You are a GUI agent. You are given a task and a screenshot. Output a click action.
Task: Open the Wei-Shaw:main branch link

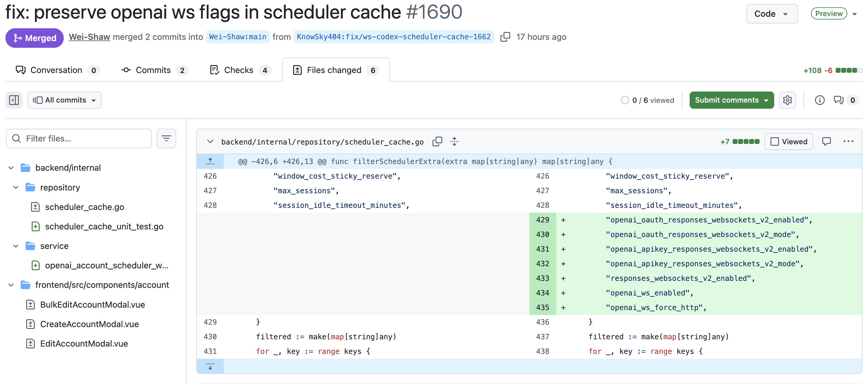[x=237, y=37]
